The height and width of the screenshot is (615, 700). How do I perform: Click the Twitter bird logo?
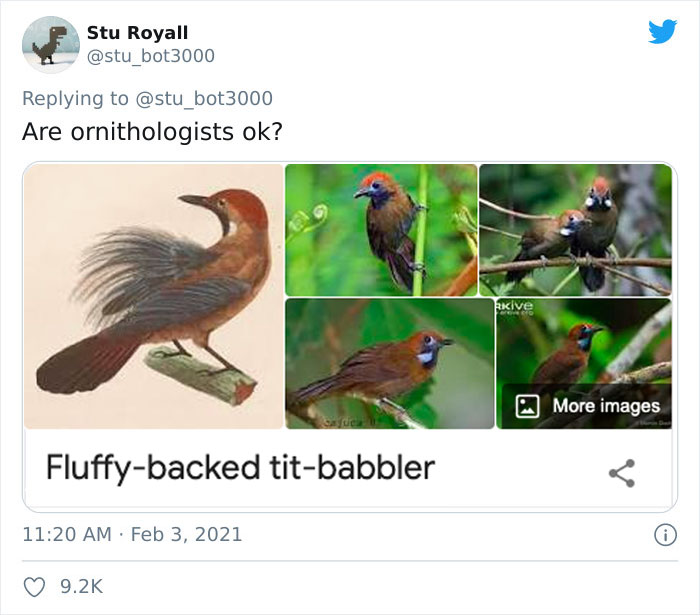[x=662, y=32]
